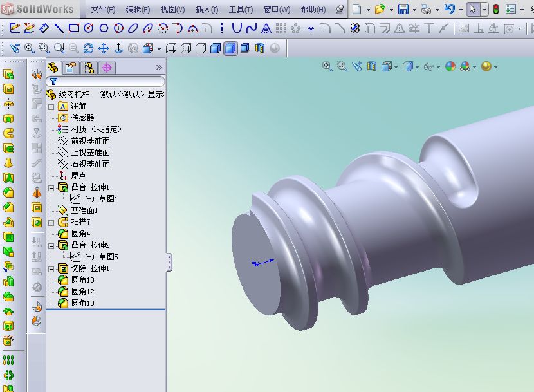Click the Rebuild traffic light icon

point(496,9)
